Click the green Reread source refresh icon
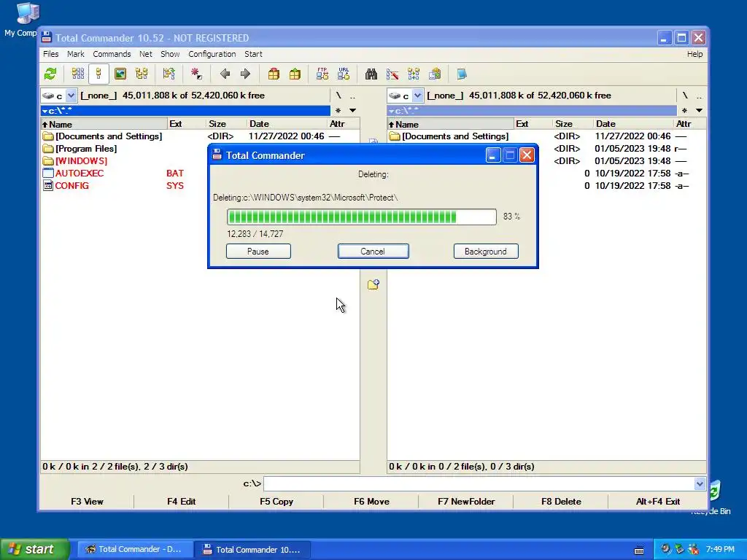This screenshot has width=747, height=560. 50,74
